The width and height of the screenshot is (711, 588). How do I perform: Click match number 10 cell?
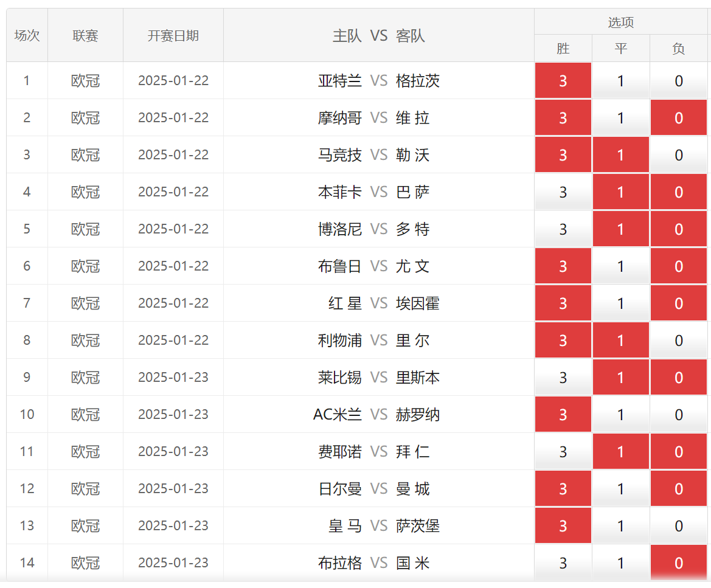(x=27, y=414)
